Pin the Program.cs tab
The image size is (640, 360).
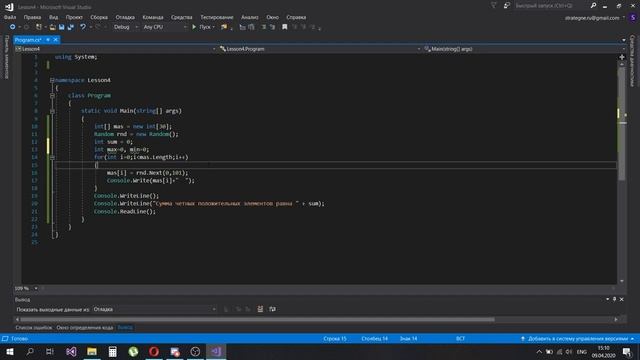tap(48, 40)
